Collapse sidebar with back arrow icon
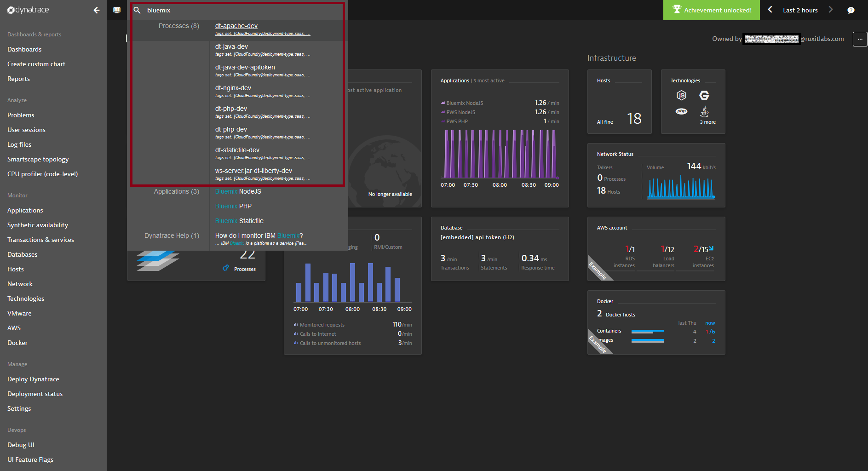 click(x=96, y=10)
